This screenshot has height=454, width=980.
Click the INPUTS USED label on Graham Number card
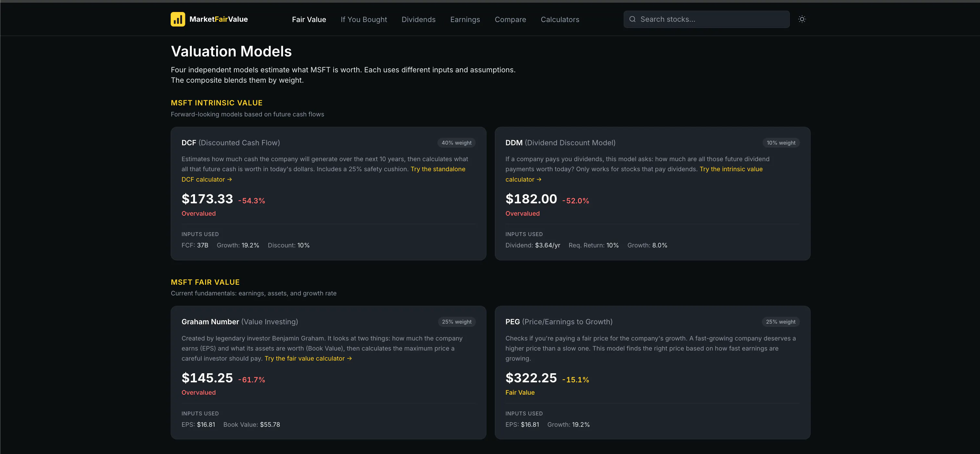[x=200, y=413]
